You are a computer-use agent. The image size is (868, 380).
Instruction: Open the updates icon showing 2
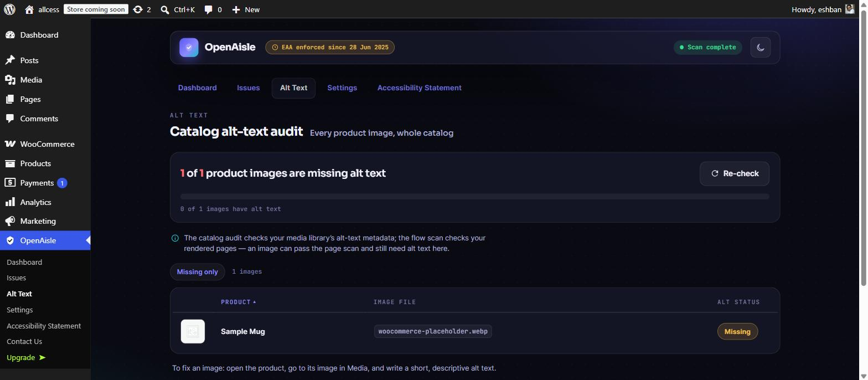(x=138, y=9)
